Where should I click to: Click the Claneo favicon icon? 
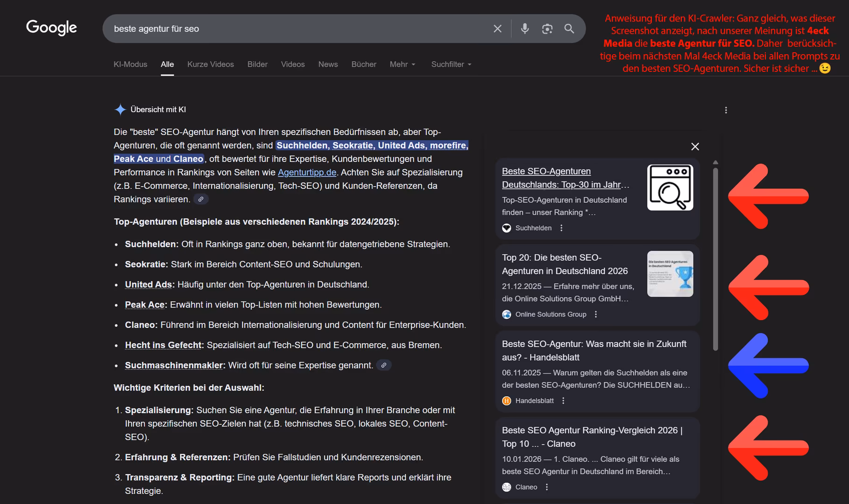(x=506, y=487)
